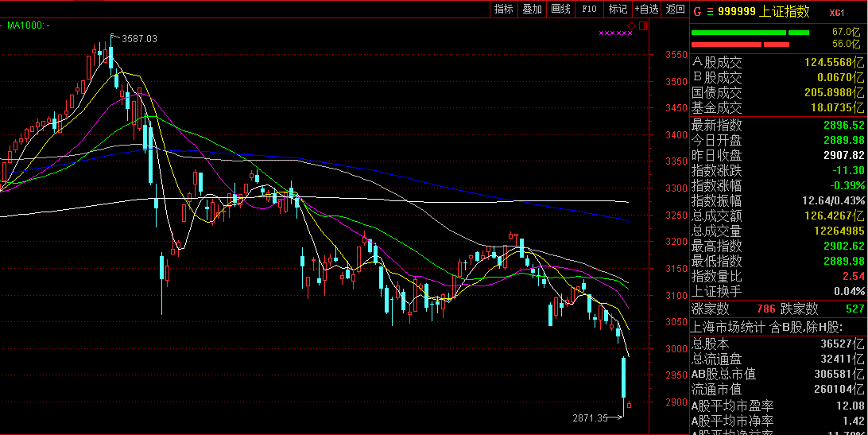
Task: Open F10 company info
Action: pyautogui.click(x=589, y=9)
